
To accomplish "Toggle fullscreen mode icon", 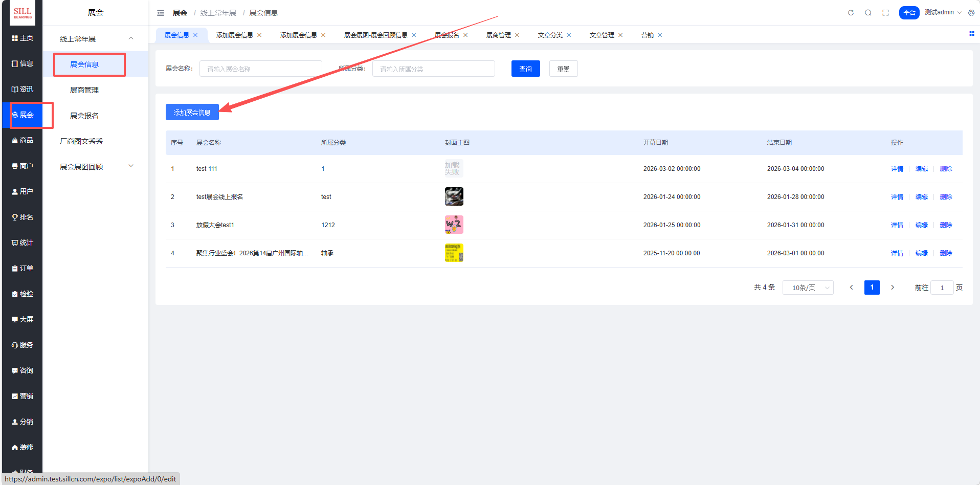I will [885, 13].
